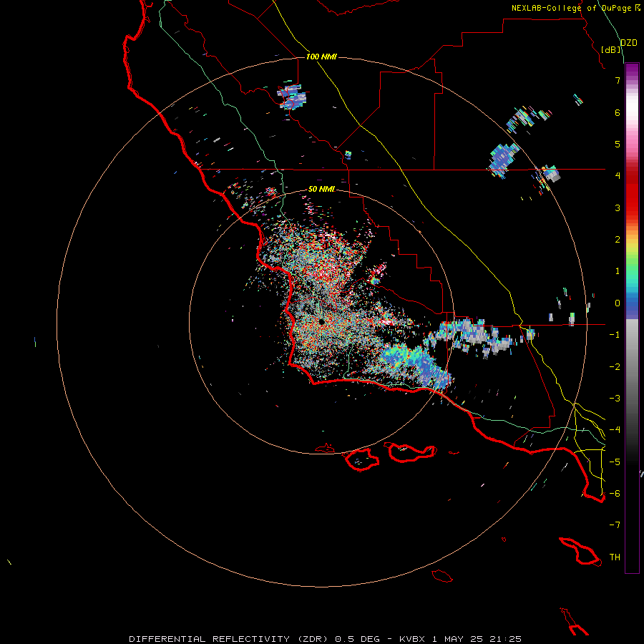The height and width of the screenshot is (644, 644).
Task: Click the "-6" value on the color scale
Action: click(615, 494)
